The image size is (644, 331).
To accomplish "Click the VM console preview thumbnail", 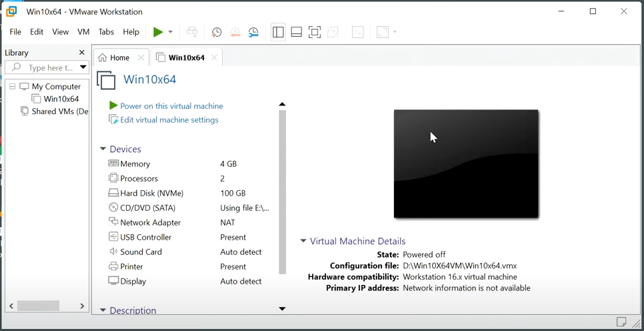I will tap(466, 163).
